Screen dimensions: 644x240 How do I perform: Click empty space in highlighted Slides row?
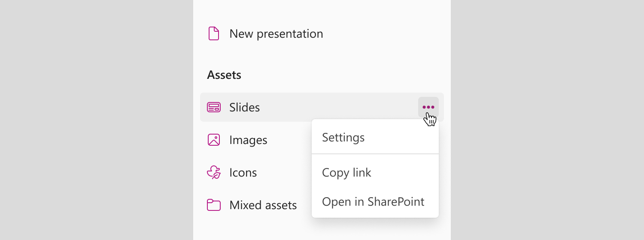tap(339, 107)
